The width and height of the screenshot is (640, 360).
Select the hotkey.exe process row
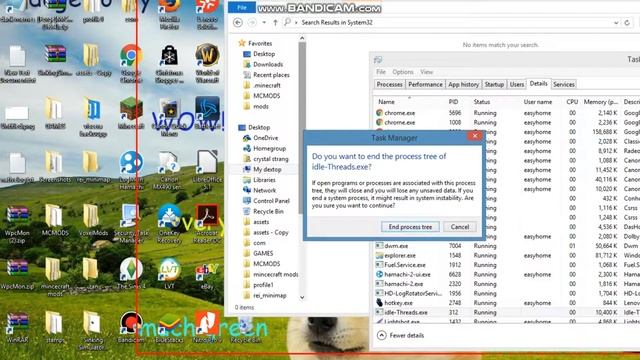507,303
